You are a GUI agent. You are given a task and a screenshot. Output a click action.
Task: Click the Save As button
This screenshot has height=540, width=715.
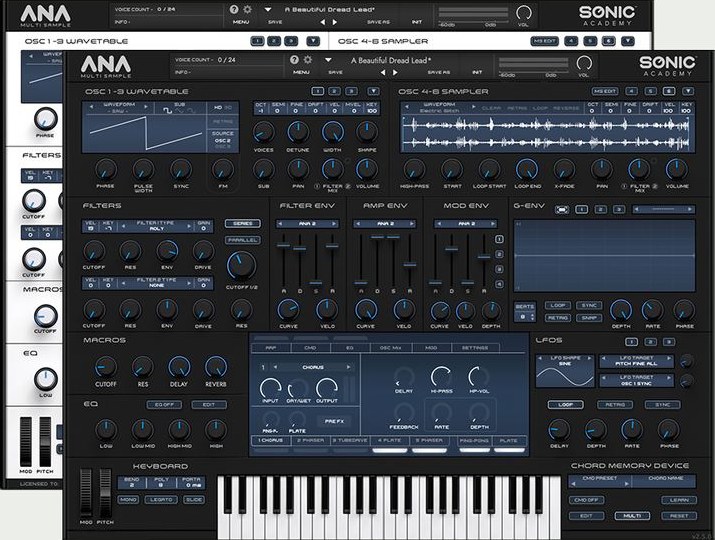point(439,73)
